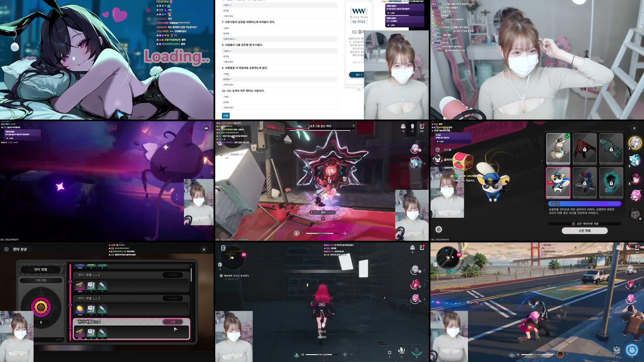Screen dimensions: 644x362
Task: Select '그렇다' under question 9
Action: pos(279,74)
